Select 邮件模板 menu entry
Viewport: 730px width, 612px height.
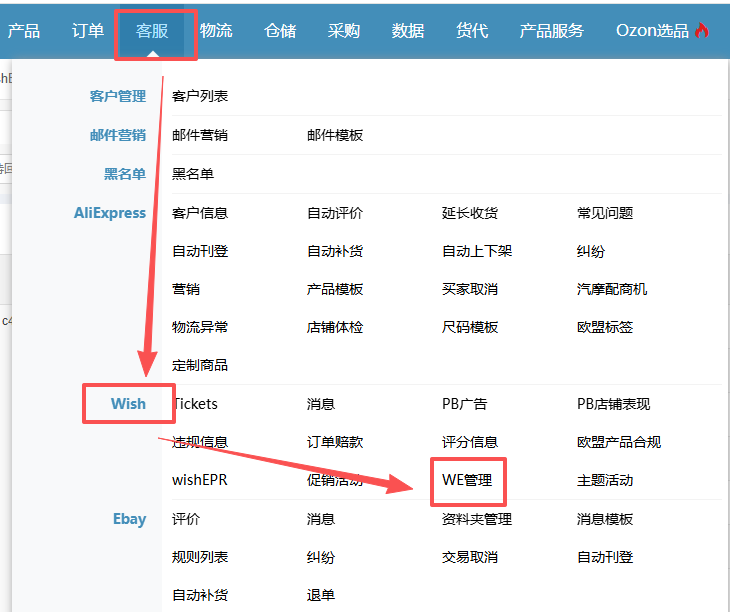335,135
